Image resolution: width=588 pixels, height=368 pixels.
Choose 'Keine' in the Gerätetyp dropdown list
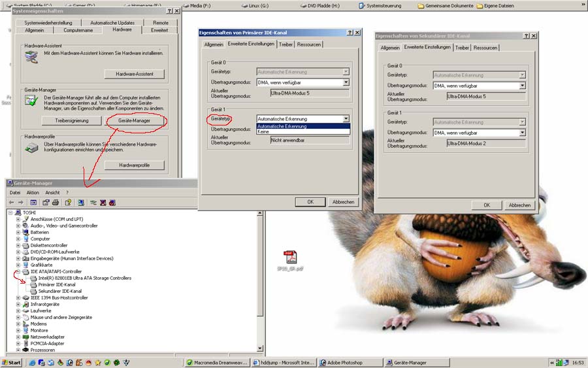[x=263, y=132]
